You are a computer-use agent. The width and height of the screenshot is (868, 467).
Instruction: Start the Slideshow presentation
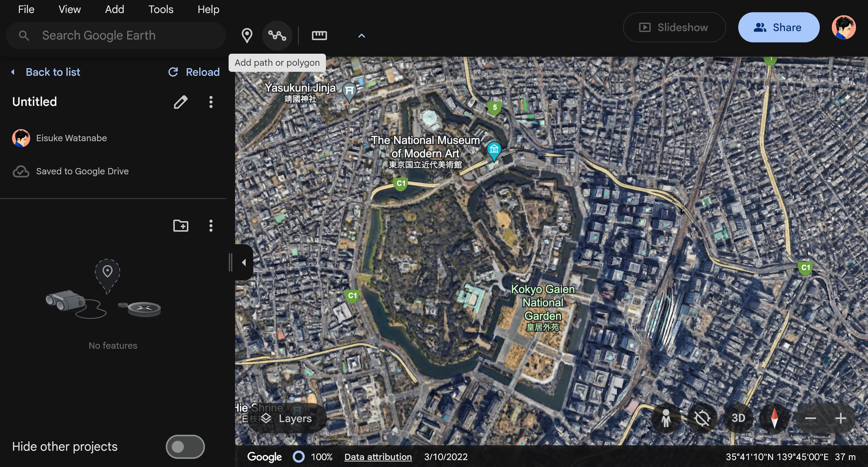point(674,27)
